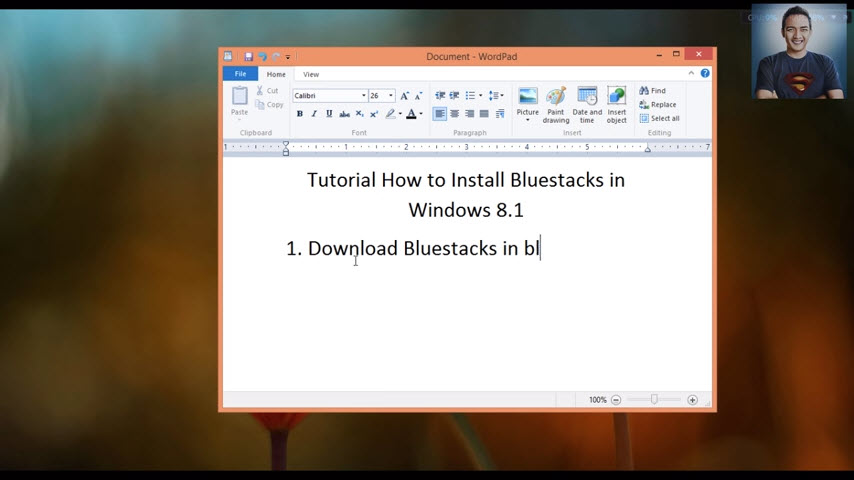854x480 pixels.
Task: Open the bullet list style dropdown
Action: tap(480, 96)
